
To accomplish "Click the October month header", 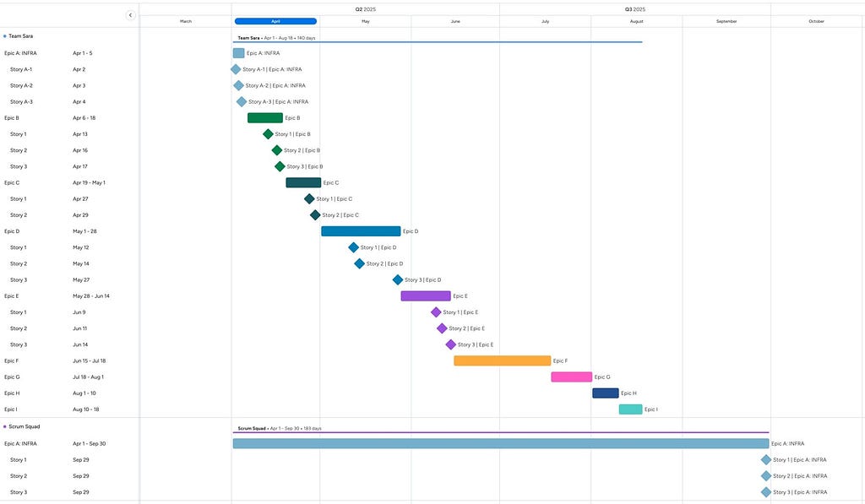I will point(817,21).
